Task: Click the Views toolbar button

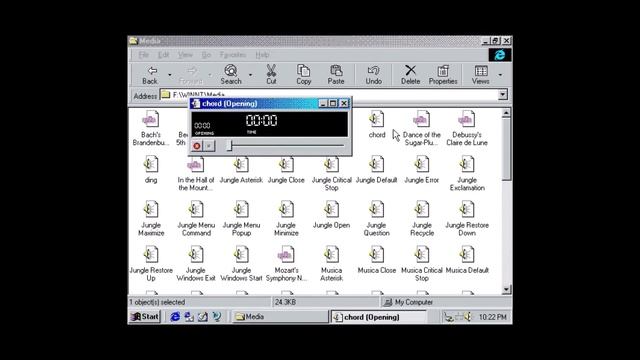Action: point(481,75)
